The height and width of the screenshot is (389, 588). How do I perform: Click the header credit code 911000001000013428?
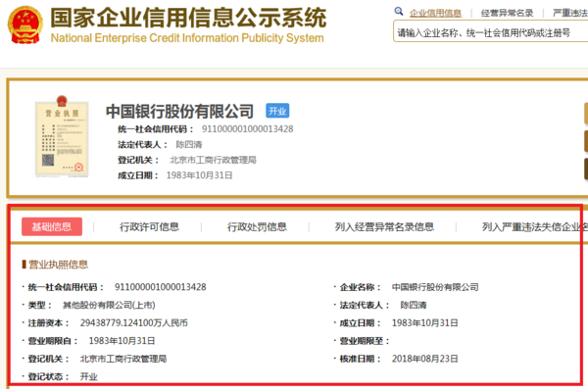coord(248,129)
